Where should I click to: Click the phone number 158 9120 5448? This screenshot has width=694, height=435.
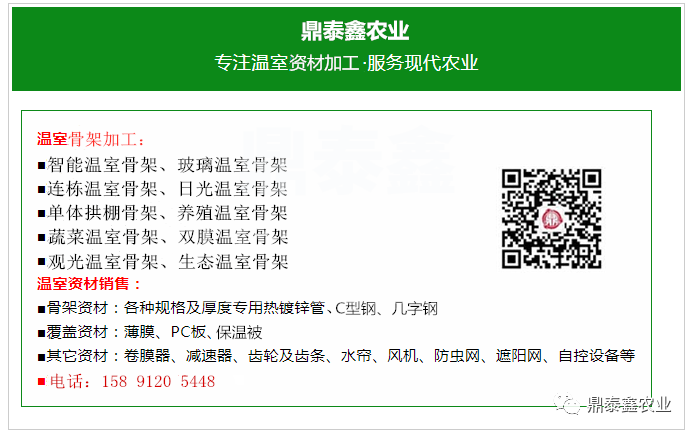coord(158,381)
